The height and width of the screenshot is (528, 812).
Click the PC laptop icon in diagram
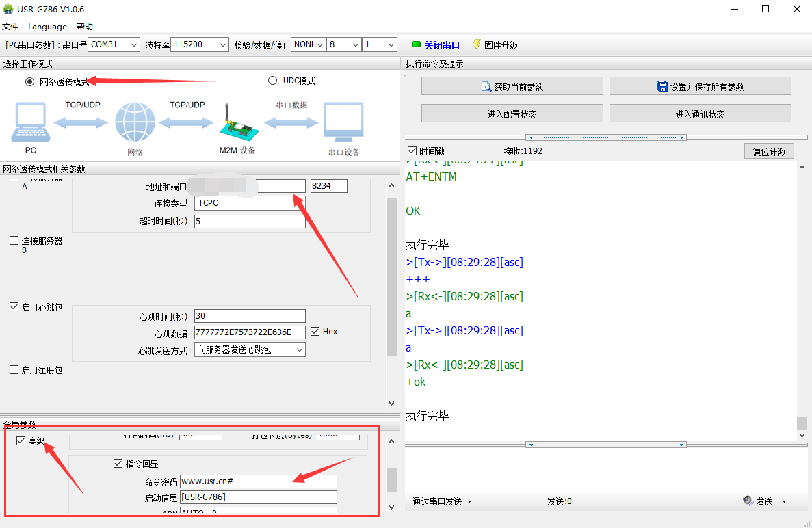(x=30, y=123)
